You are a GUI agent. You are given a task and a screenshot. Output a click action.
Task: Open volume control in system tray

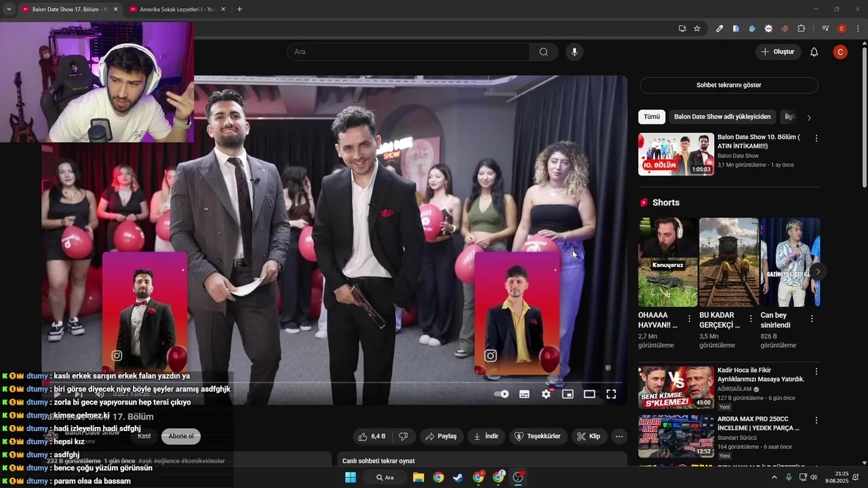click(814, 478)
